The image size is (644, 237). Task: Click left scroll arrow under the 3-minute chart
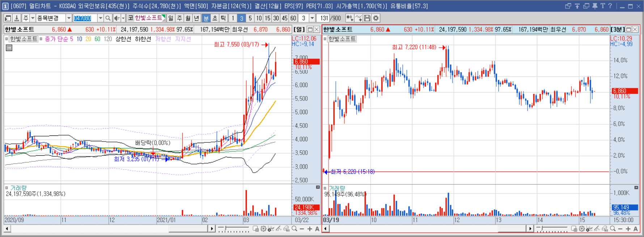pos(326,229)
